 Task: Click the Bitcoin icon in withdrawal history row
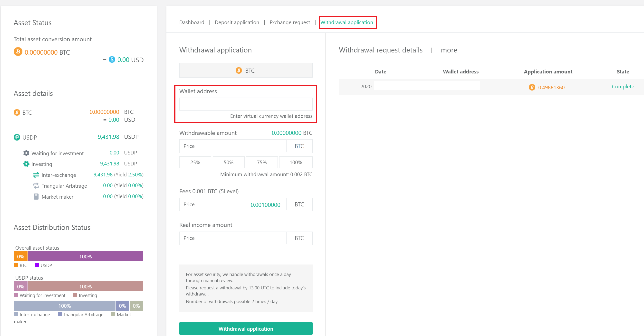click(x=532, y=87)
